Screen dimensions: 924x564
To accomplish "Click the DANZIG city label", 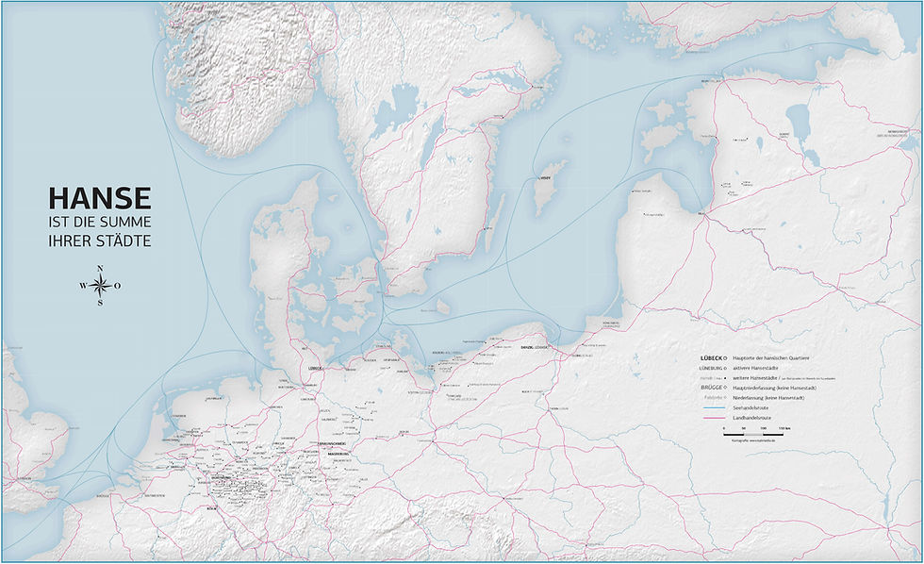I will pos(527,348).
